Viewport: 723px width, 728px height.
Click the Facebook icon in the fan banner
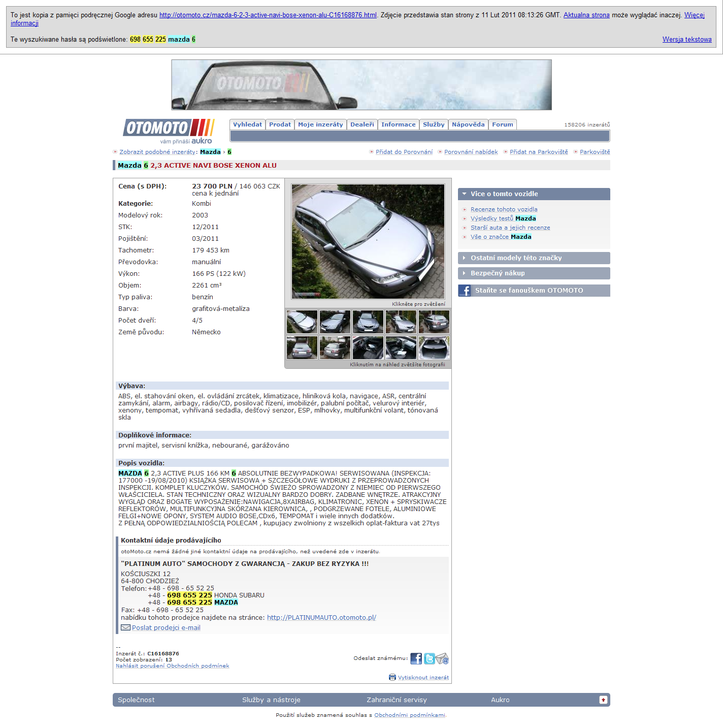(x=464, y=291)
